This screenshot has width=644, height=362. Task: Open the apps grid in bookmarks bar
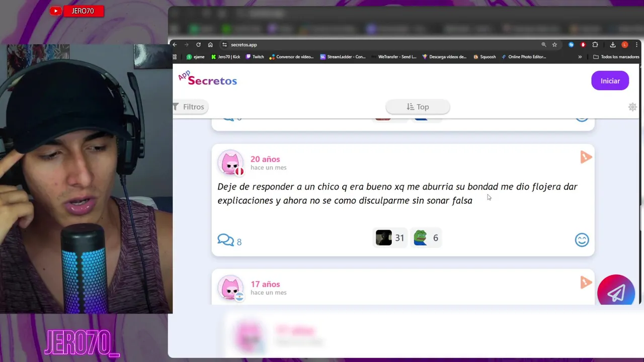click(x=175, y=57)
